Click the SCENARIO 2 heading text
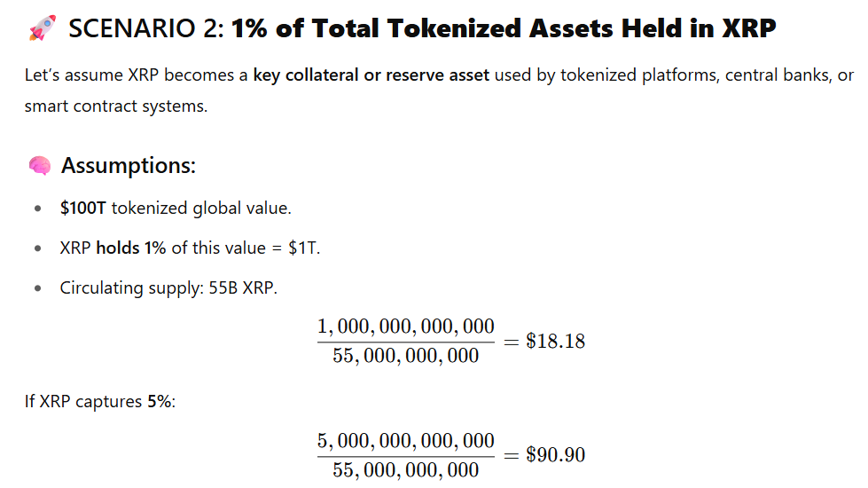This screenshot has height=488, width=868. coord(422,28)
